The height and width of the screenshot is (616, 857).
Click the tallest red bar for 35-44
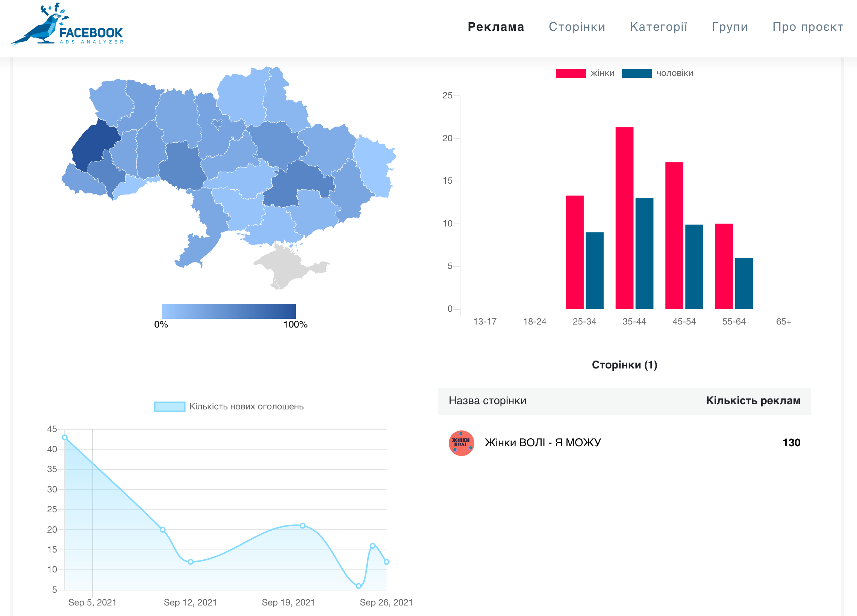tap(624, 217)
